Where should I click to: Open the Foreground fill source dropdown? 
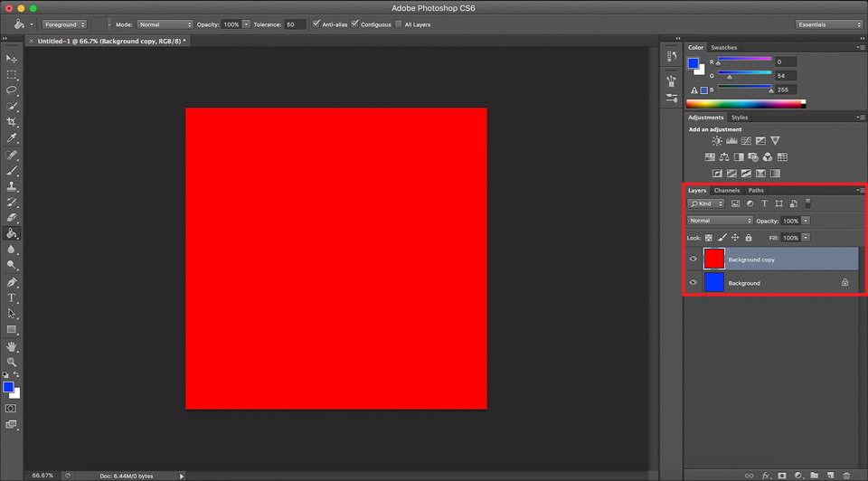click(x=65, y=24)
